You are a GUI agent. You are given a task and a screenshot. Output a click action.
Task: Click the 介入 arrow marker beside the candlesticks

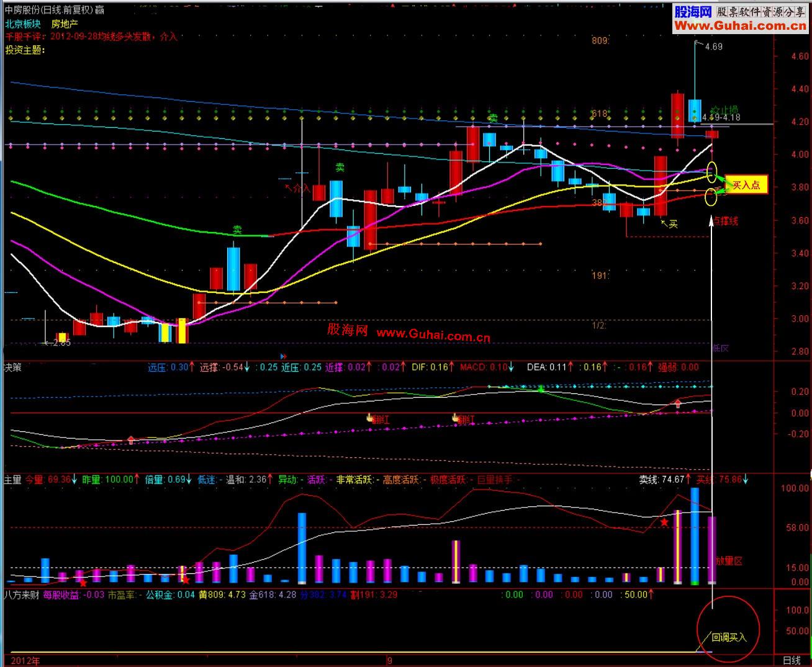[297, 187]
